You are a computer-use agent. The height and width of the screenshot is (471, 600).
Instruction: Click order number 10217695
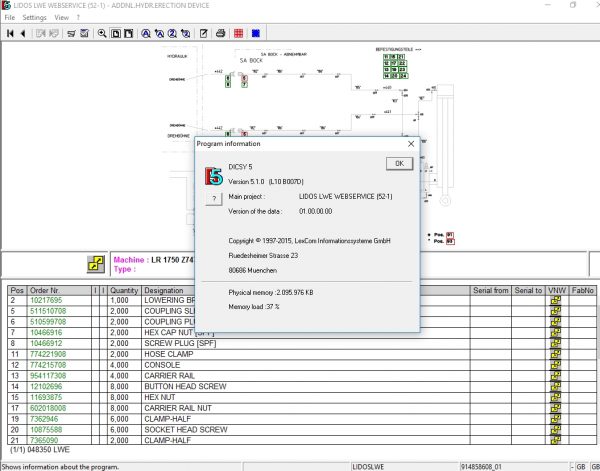[x=46, y=300]
